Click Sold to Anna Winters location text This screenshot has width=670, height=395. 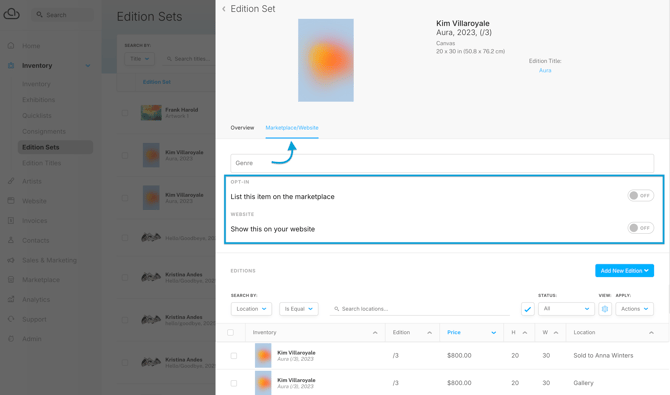click(603, 355)
